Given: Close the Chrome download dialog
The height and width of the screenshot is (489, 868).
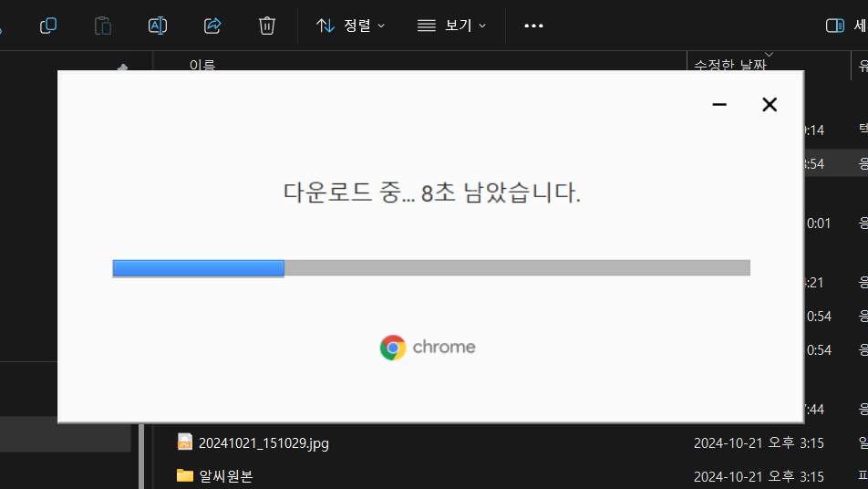Looking at the screenshot, I should 770,104.
